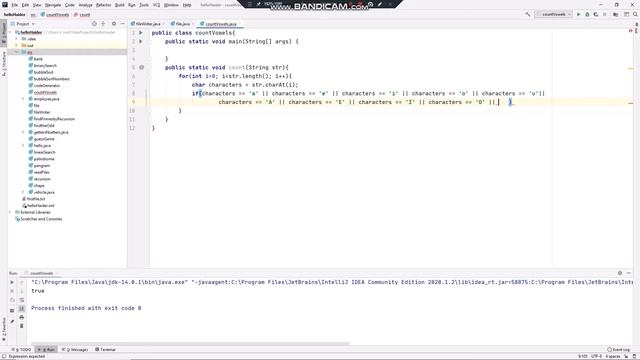Hide the Run tool window

(x=629, y=273)
